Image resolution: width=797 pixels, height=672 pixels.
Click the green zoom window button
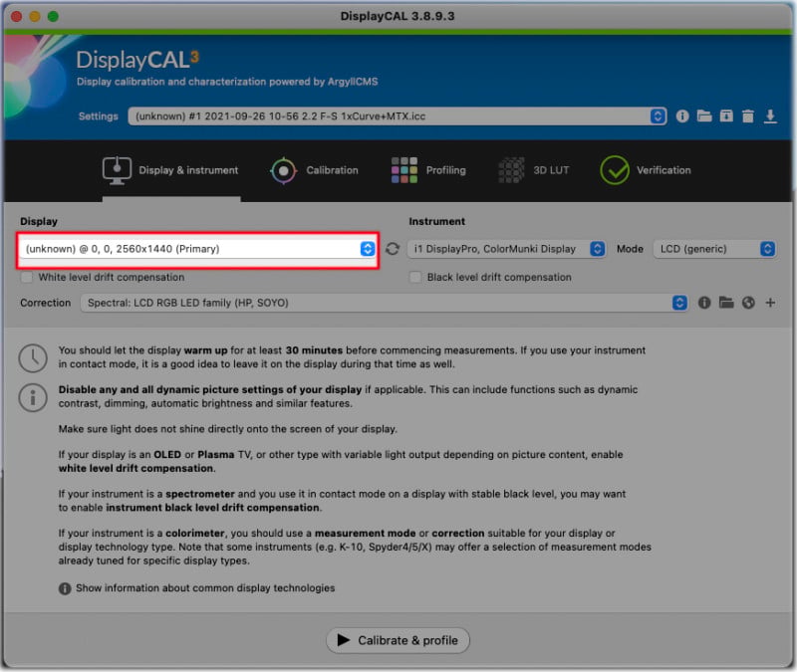point(53,16)
